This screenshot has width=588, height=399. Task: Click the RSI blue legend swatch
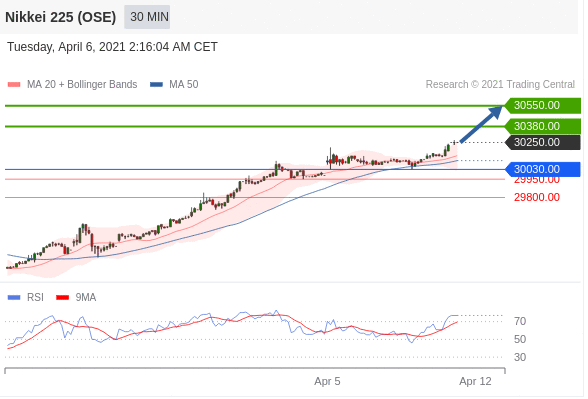tap(14, 298)
